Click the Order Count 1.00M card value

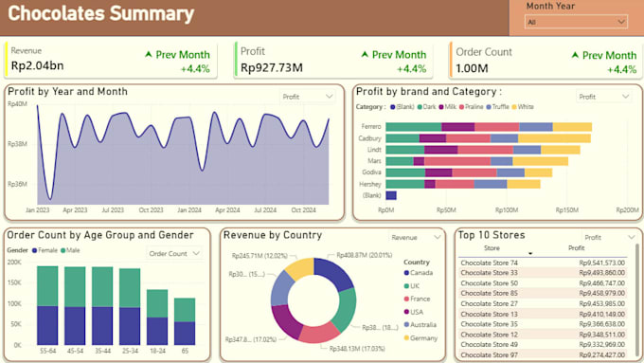click(472, 68)
